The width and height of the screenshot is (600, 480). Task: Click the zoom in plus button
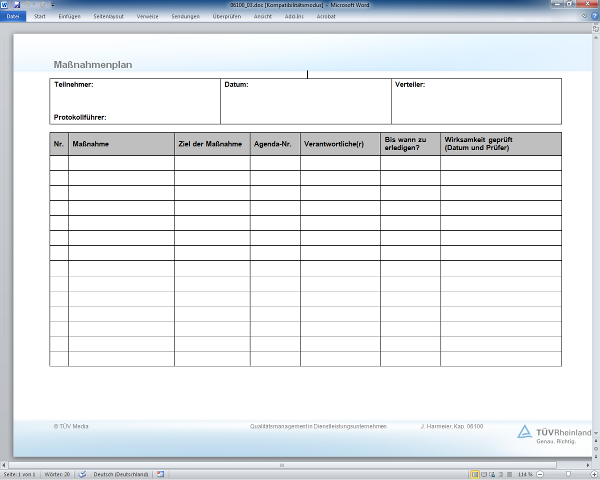pyautogui.click(x=595, y=474)
